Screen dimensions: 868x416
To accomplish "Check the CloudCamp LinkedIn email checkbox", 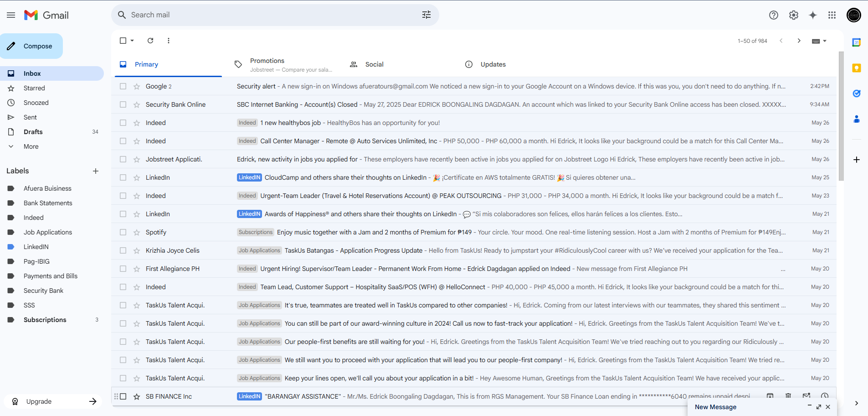I will pos(123,177).
